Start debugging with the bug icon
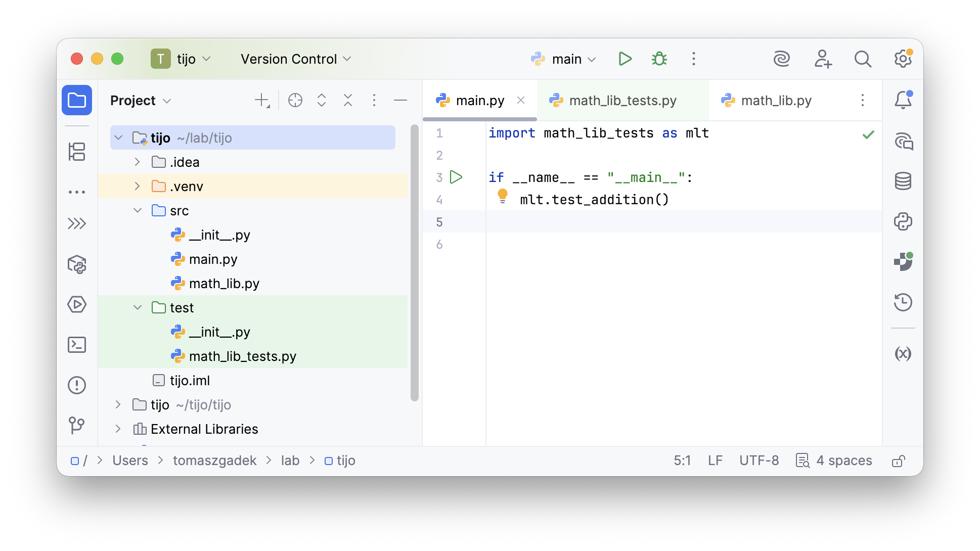The height and width of the screenshot is (551, 980). coord(659,59)
